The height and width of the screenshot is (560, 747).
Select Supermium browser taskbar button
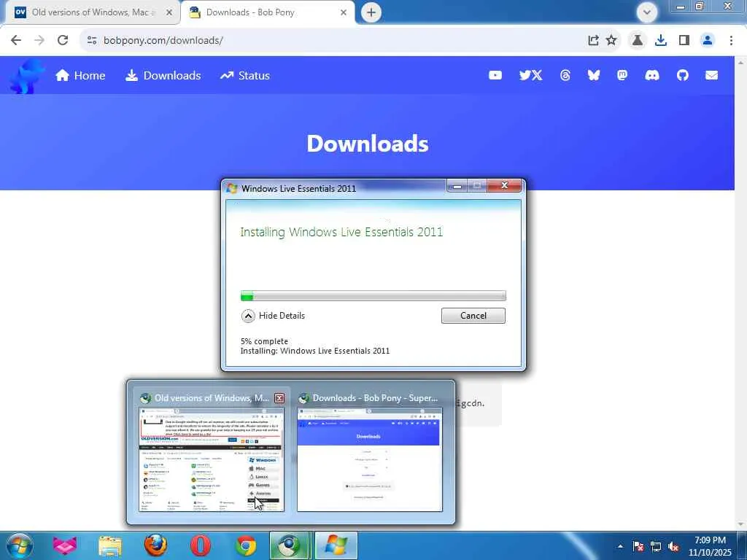pyautogui.click(x=290, y=545)
